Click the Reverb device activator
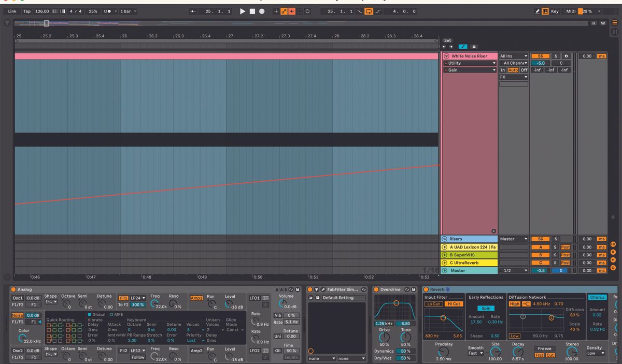 426,289
